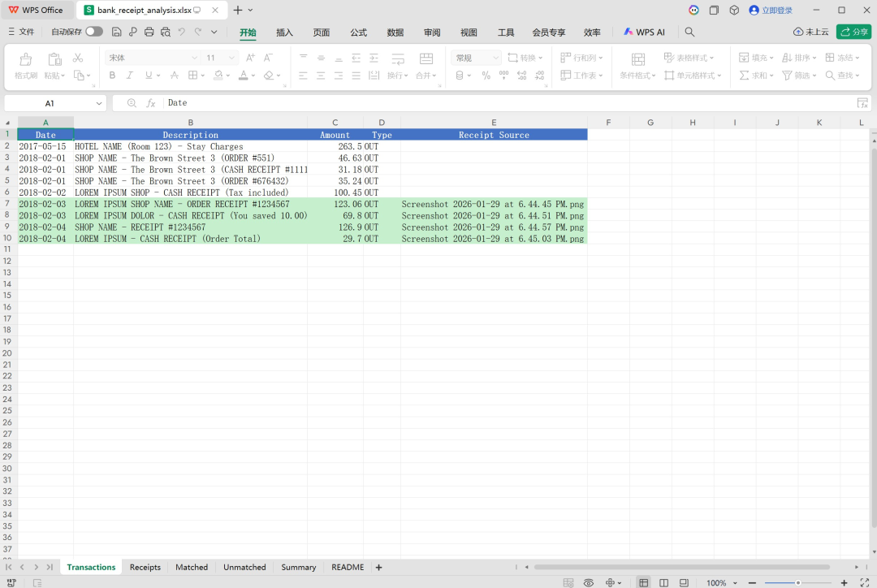Open the 插入 ribbon tab
Screen dimensions: 877x588
(284, 32)
